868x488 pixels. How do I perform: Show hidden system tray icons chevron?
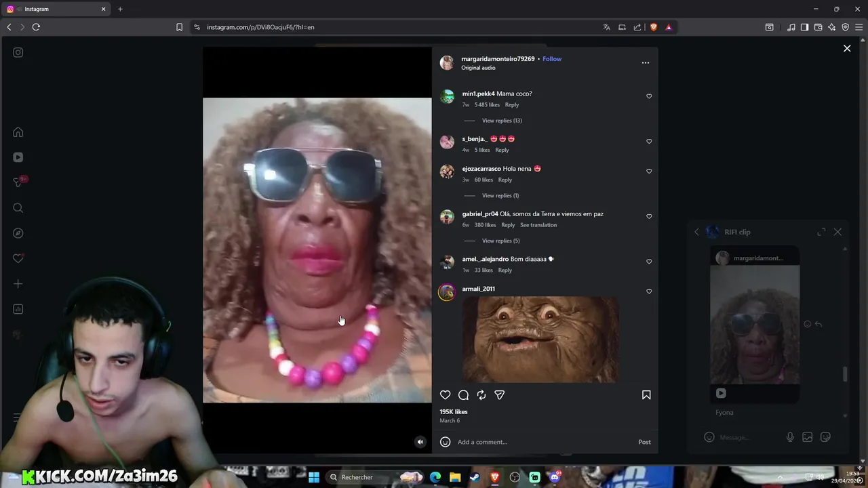coord(780,477)
